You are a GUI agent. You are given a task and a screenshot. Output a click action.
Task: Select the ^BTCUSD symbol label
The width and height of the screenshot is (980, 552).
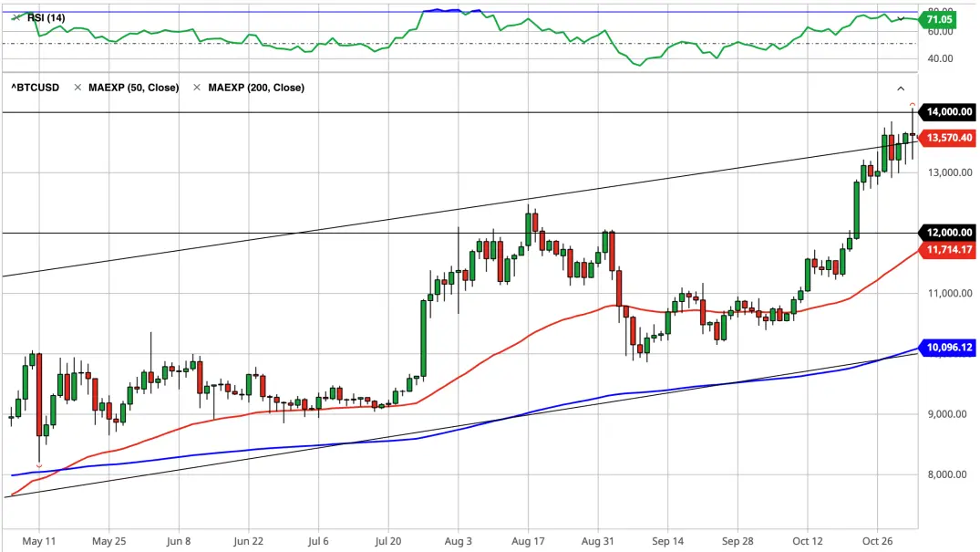[x=35, y=88]
